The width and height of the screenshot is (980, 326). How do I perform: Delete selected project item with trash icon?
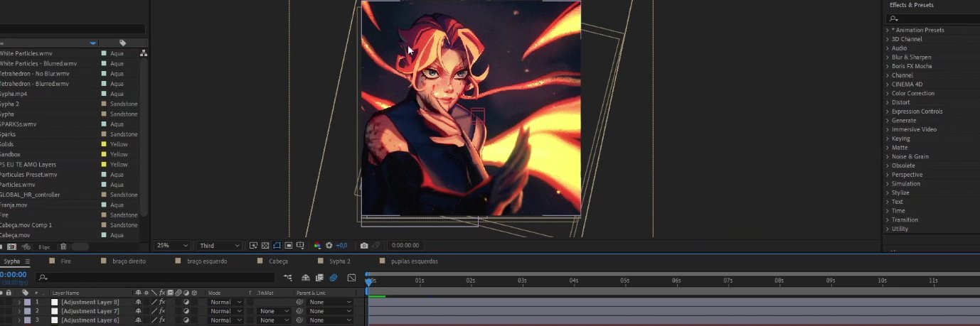coord(63,246)
